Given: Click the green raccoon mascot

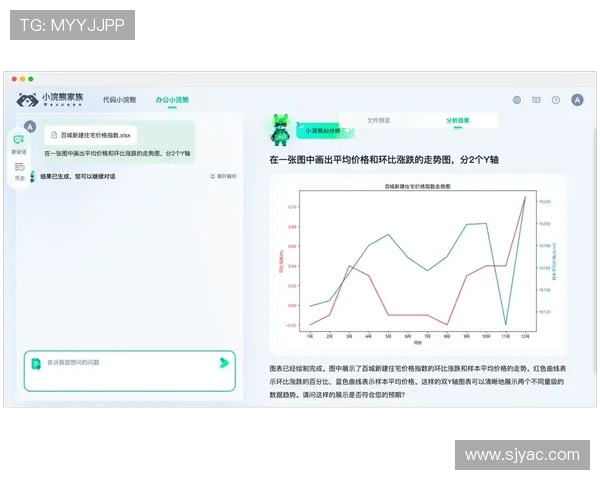Looking at the screenshot, I should (280, 129).
